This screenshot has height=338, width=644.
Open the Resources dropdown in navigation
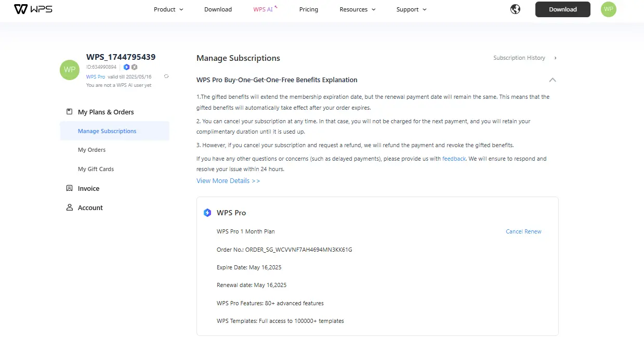point(357,9)
